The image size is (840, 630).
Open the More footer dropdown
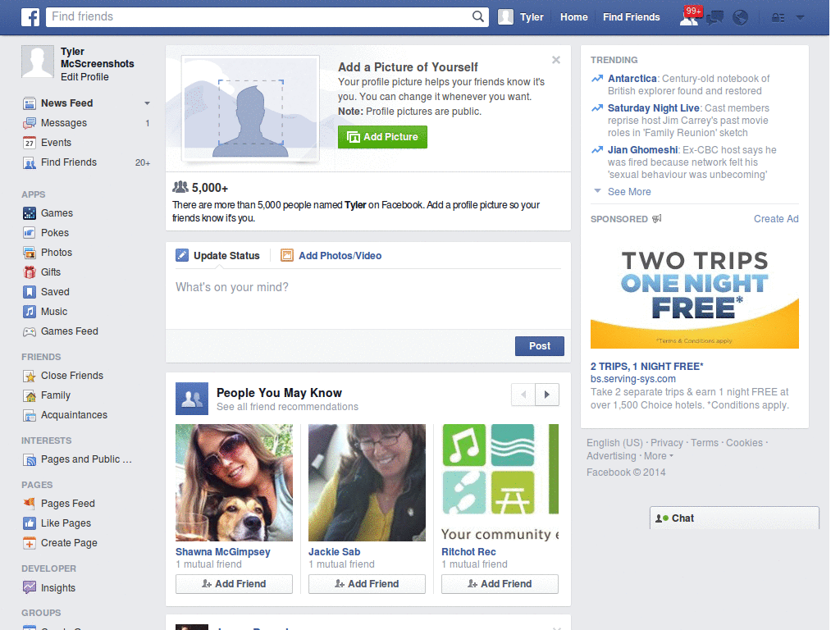[x=659, y=456]
